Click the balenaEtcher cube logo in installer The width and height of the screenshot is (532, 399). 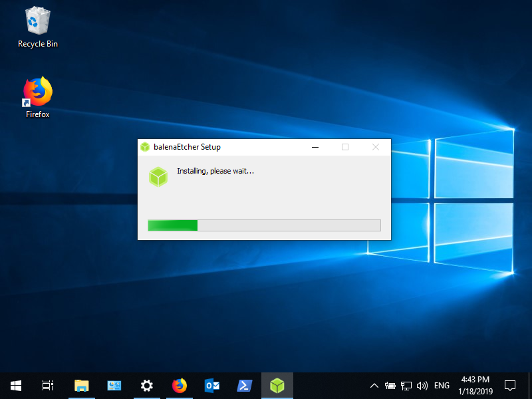click(x=158, y=177)
